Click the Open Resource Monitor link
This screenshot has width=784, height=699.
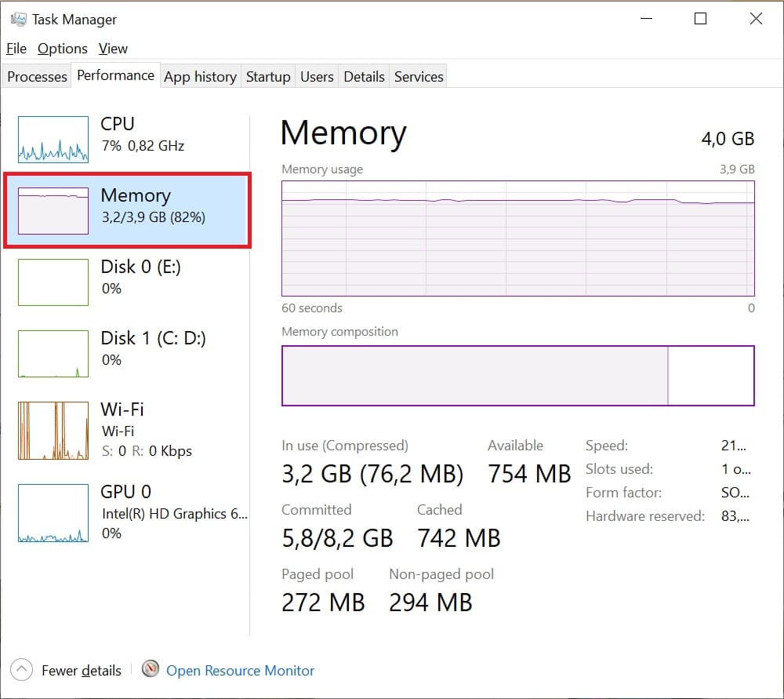click(240, 671)
